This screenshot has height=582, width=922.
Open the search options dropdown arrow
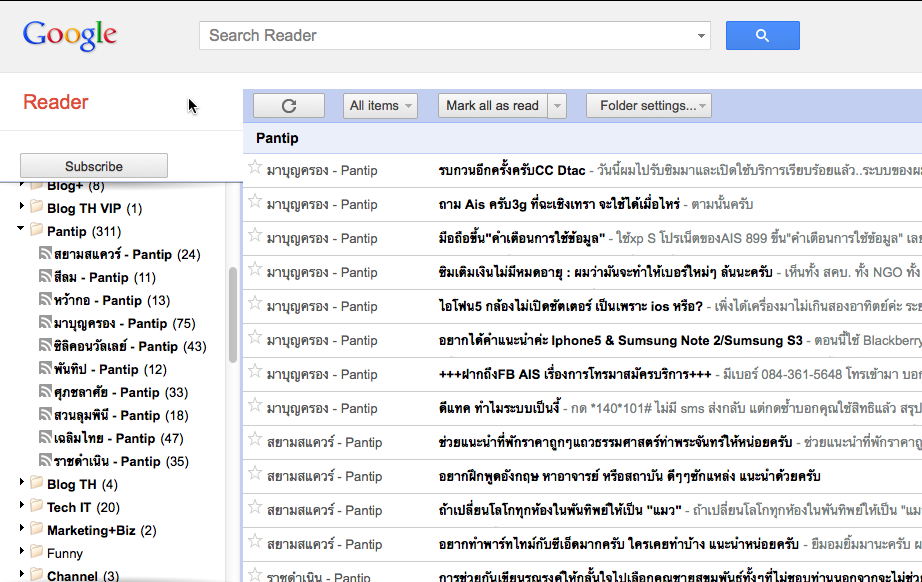coord(701,36)
